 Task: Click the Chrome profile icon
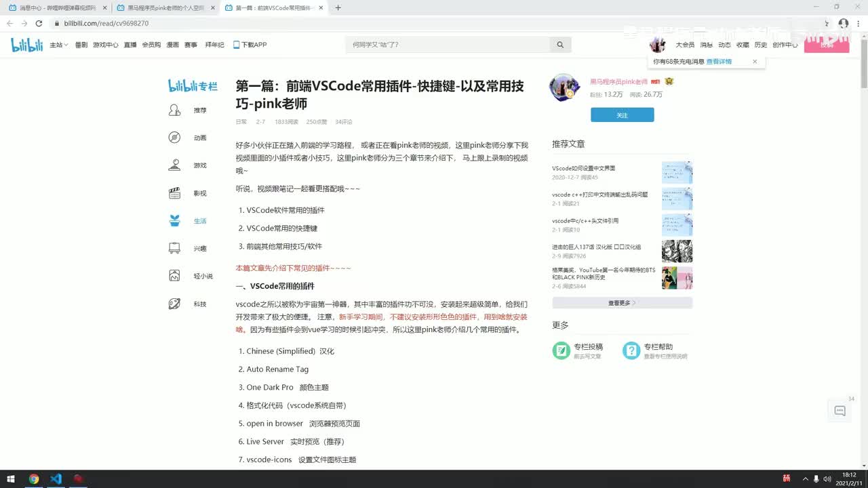(844, 23)
